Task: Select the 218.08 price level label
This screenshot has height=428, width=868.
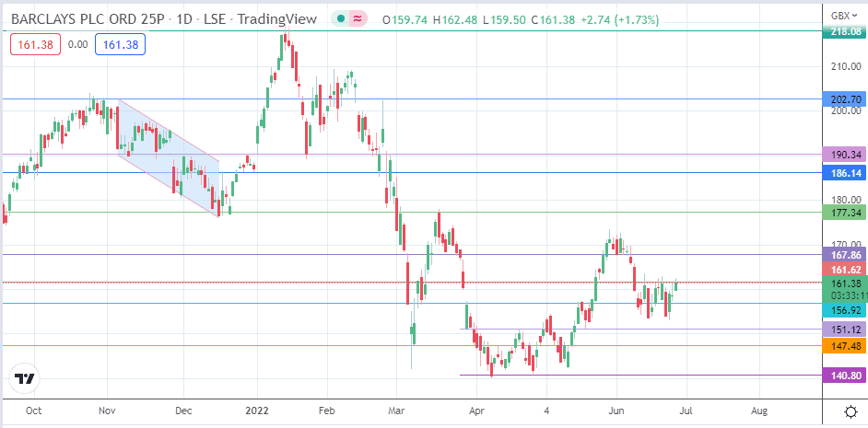Action: (x=845, y=32)
